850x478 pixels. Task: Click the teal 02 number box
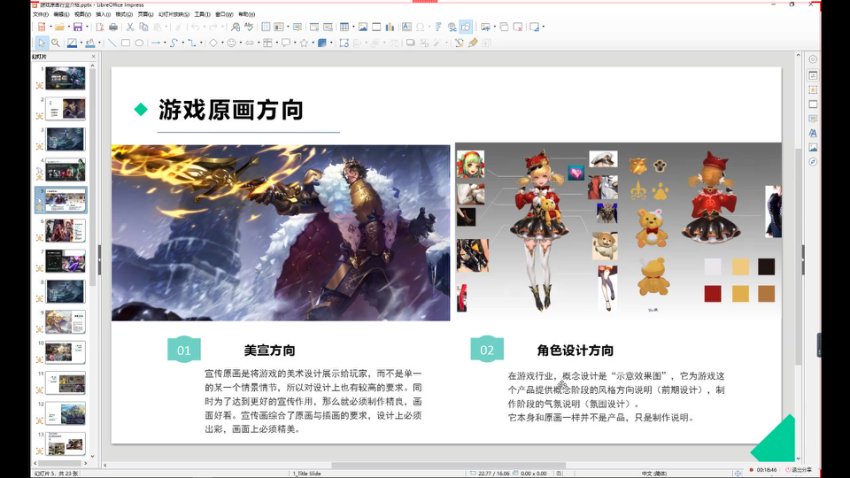[487, 350]
